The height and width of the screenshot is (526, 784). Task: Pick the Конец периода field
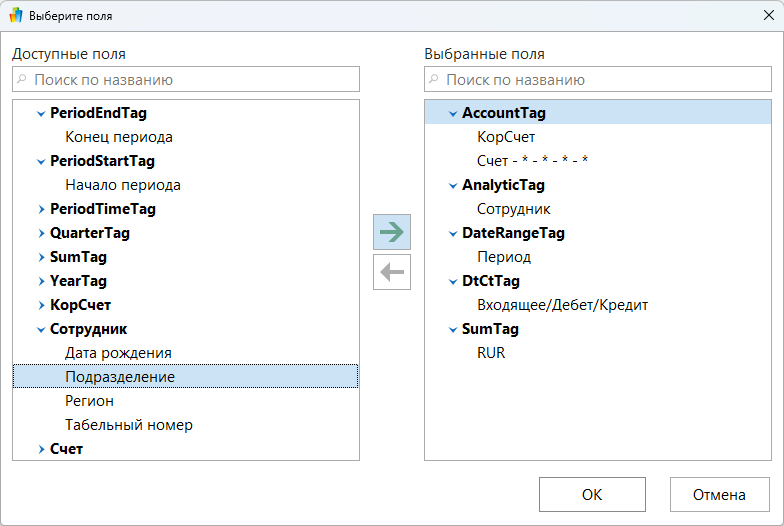point(119,137)
